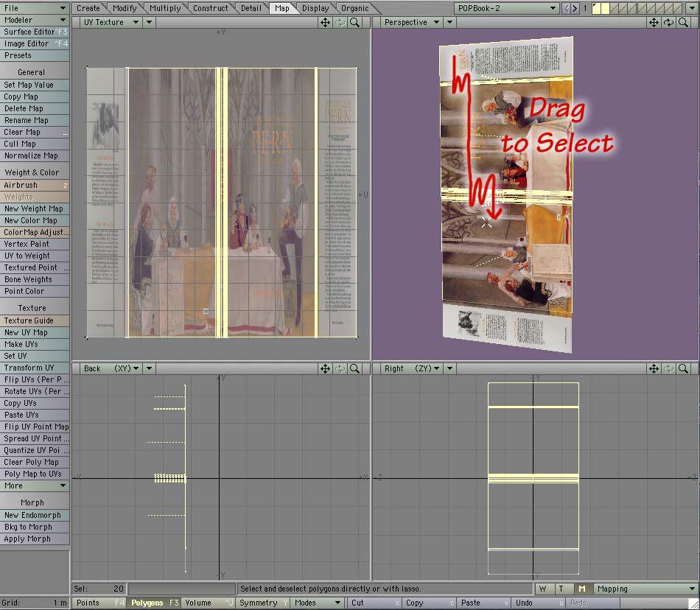Open the layer options dropdown arrow at far top right

coord(692,8)
